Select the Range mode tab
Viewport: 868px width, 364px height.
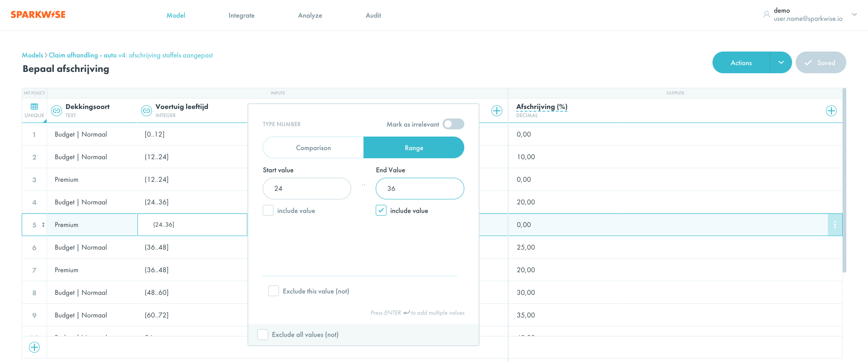[414, 148]
